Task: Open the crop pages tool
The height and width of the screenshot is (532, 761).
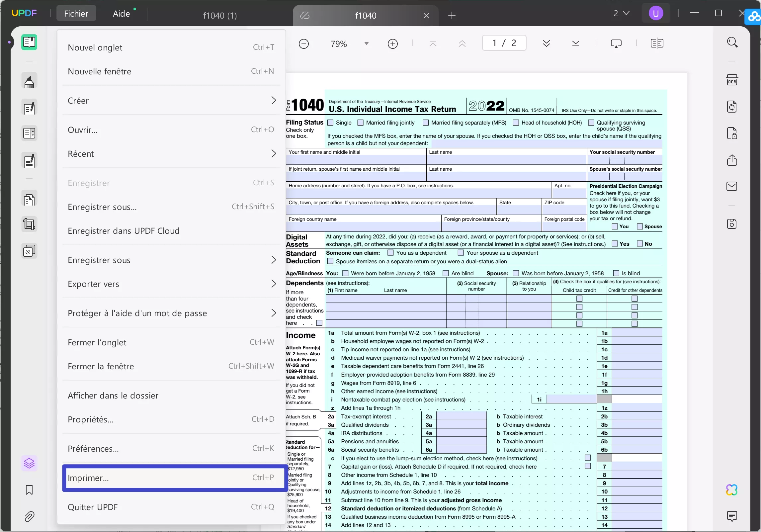Action: tap(29, 224)
